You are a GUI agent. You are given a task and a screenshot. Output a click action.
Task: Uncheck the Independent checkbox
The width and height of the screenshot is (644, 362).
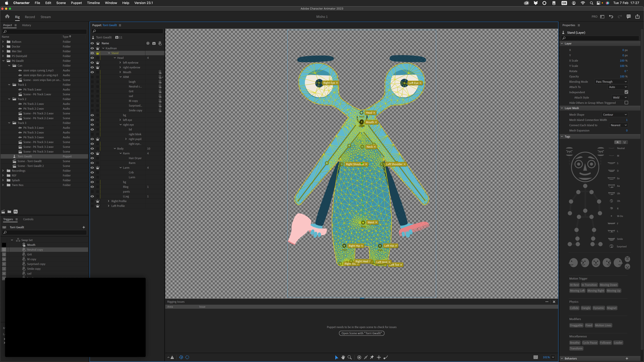tap(626, 92)
